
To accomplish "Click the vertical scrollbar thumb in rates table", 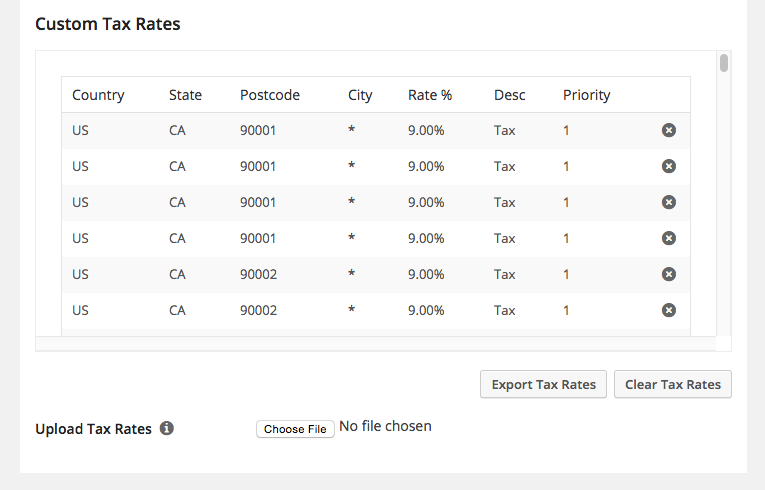I will pos(724,63).
